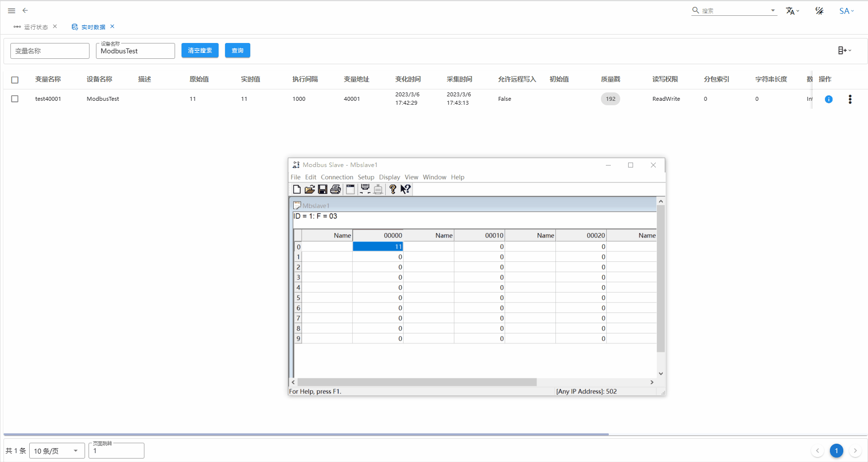The height and width of the screenshot is (462, 868).
Task: Click the 查询 button
Action: coord(237,50)
